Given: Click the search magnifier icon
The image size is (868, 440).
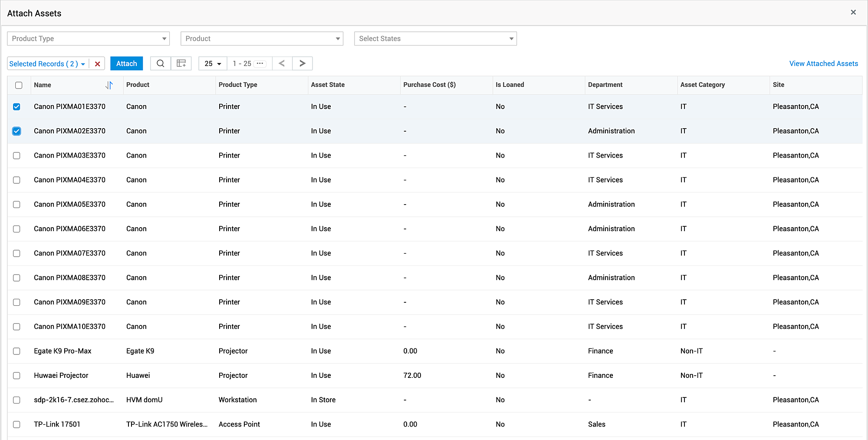Looking at the screenshot, I should click(160, 63).
